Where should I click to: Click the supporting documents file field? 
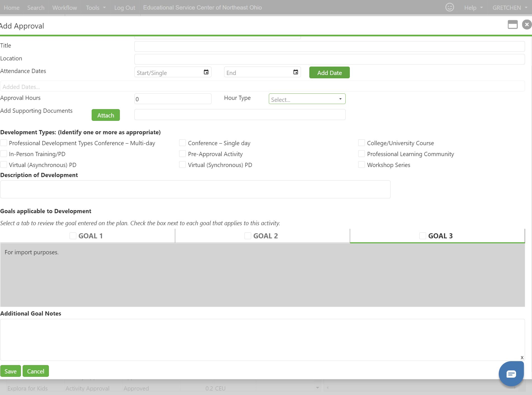coord(240,114)
